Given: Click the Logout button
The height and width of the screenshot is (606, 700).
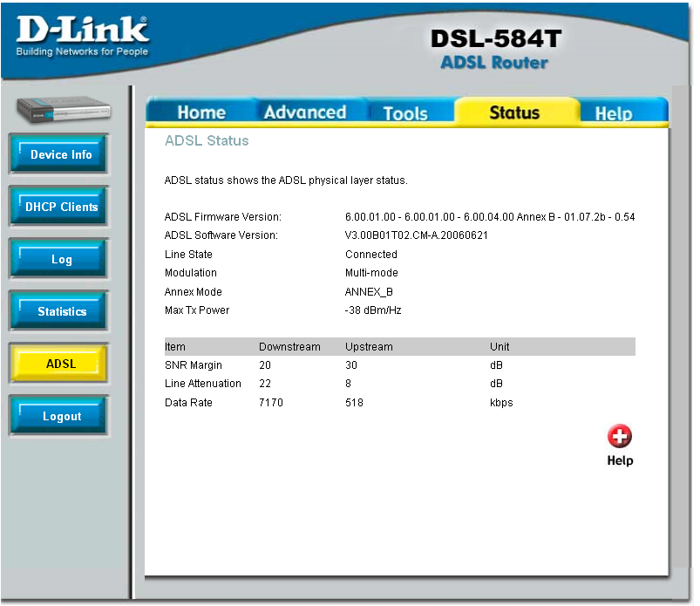Looking at the screenshot, I should [x=58, y=416].
